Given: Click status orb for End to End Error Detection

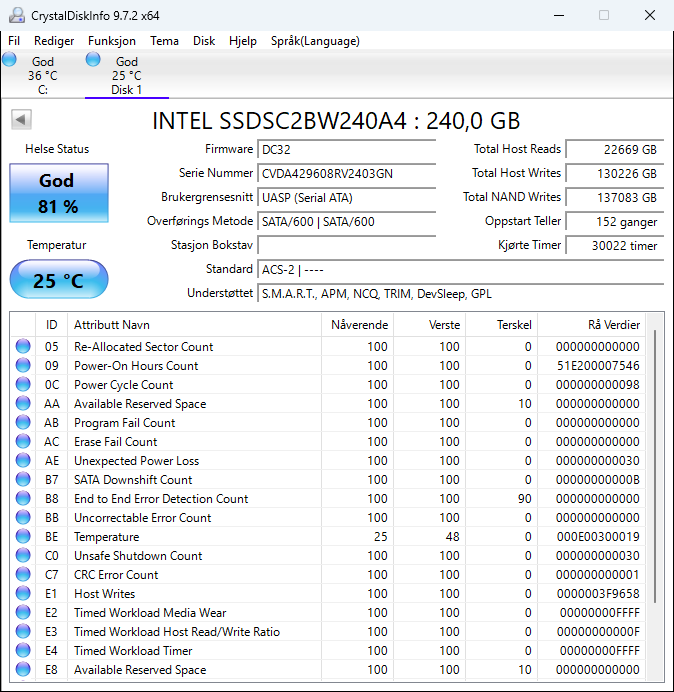Looking at the screenshot, I should coord(23,498).
